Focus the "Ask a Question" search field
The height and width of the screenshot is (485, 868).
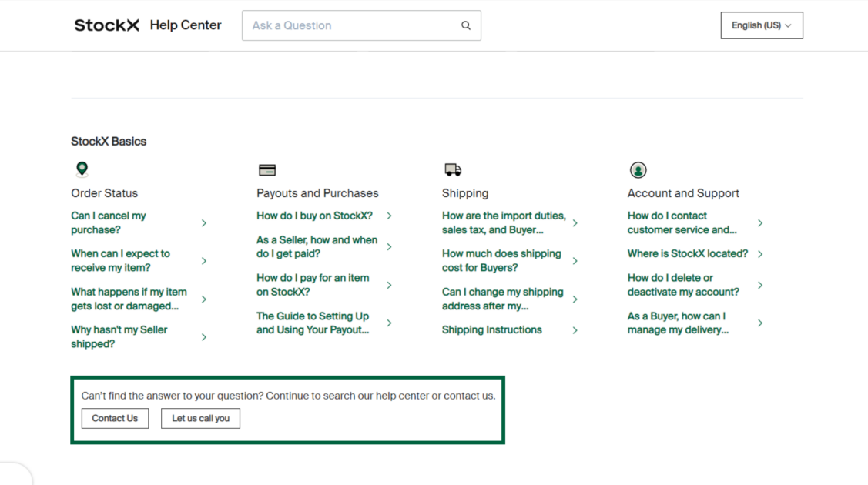pyautogui.click(x=350, y=25)
